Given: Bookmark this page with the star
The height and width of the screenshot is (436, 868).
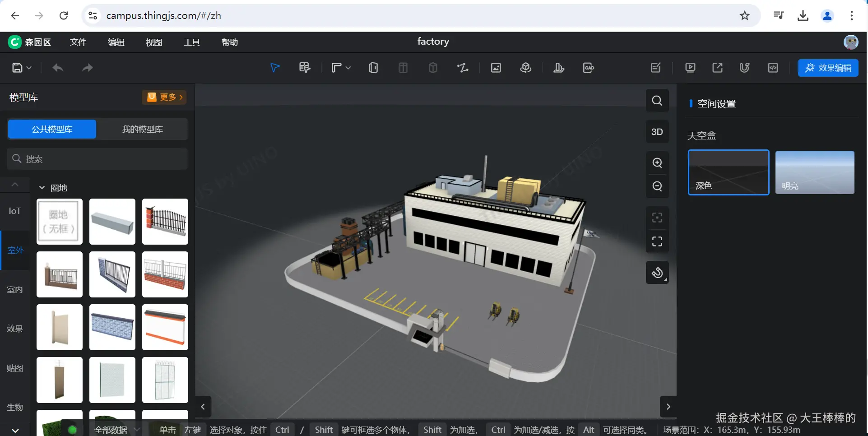Looking at the screenshot, I should tap(745, 16).
